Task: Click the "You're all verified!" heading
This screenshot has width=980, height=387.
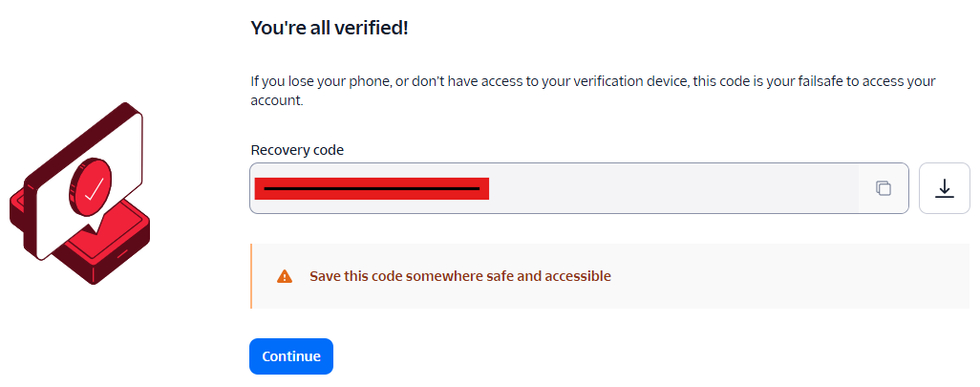Action: 329,28
